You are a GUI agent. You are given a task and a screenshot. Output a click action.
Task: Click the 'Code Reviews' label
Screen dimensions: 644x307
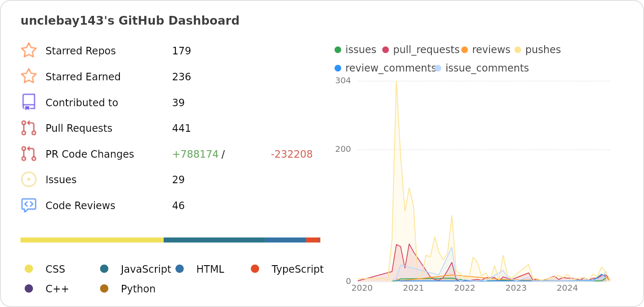[x=80, y=206]
